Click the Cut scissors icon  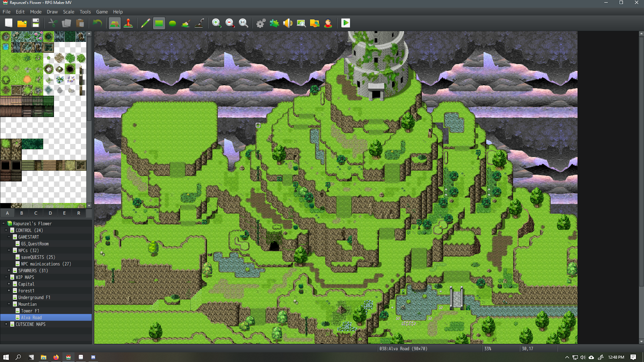(53, 23)
